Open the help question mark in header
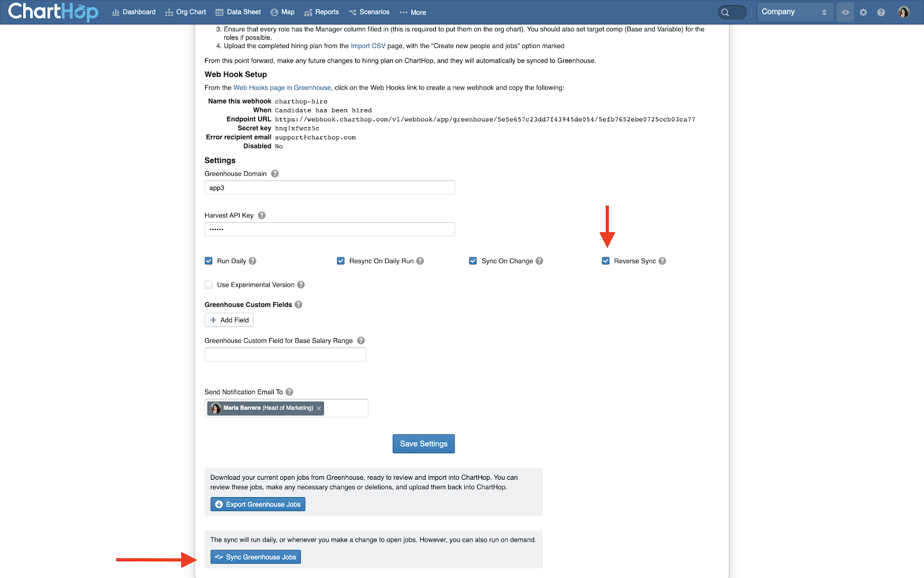Screen dimensions: 924x578 (x=881, y=12)
